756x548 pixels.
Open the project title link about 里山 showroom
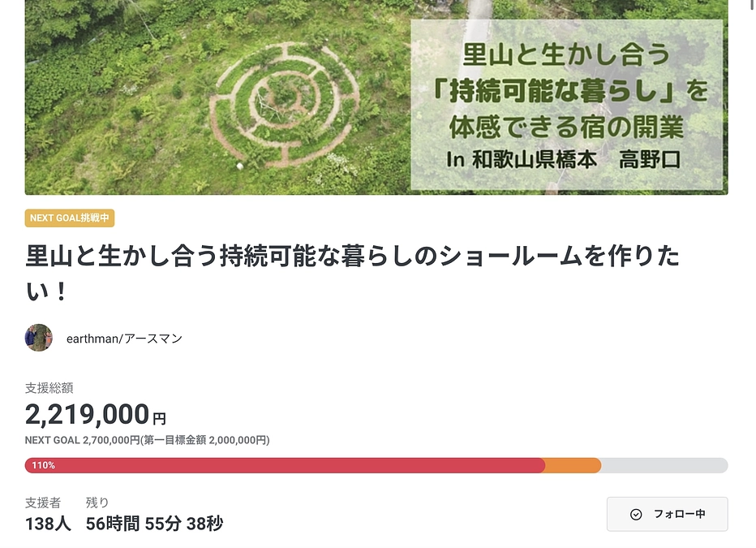click(x=353, y=257)
